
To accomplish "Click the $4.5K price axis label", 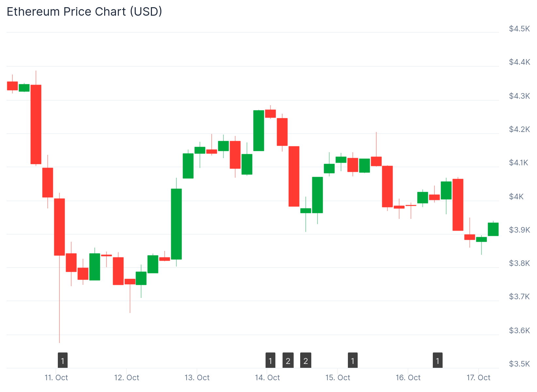I will pyautogui.click(x=519, y=29).
